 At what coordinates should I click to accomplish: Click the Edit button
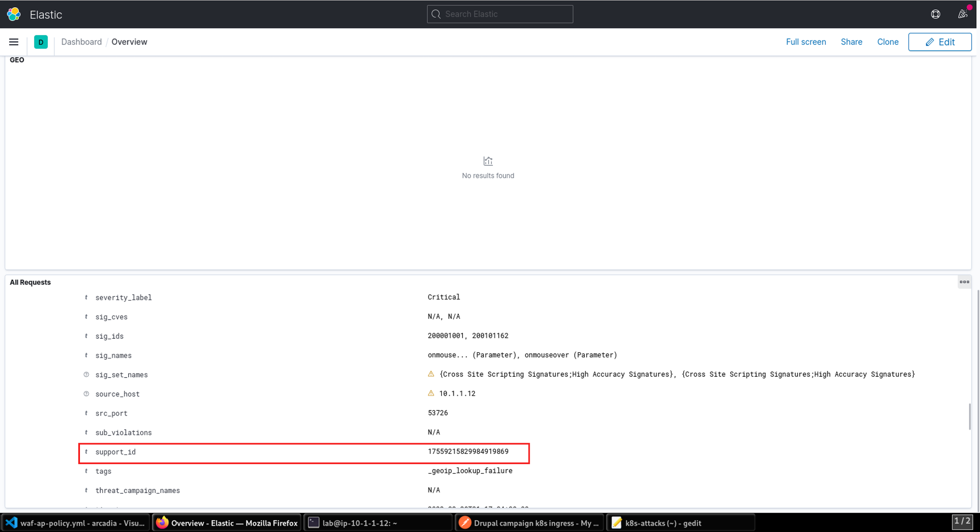click(x=940, y=42)
